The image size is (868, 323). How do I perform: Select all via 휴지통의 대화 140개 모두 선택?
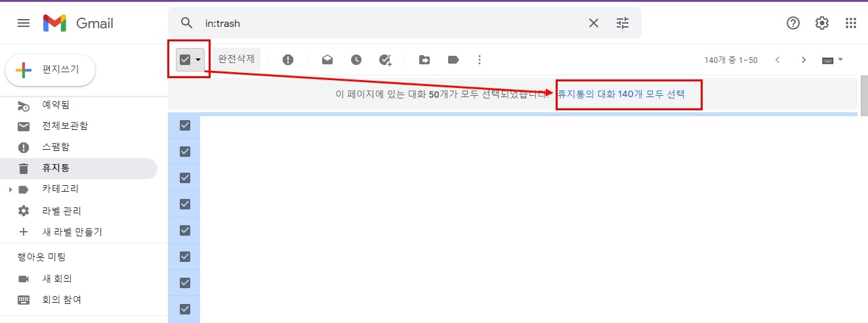pos(621,94)
